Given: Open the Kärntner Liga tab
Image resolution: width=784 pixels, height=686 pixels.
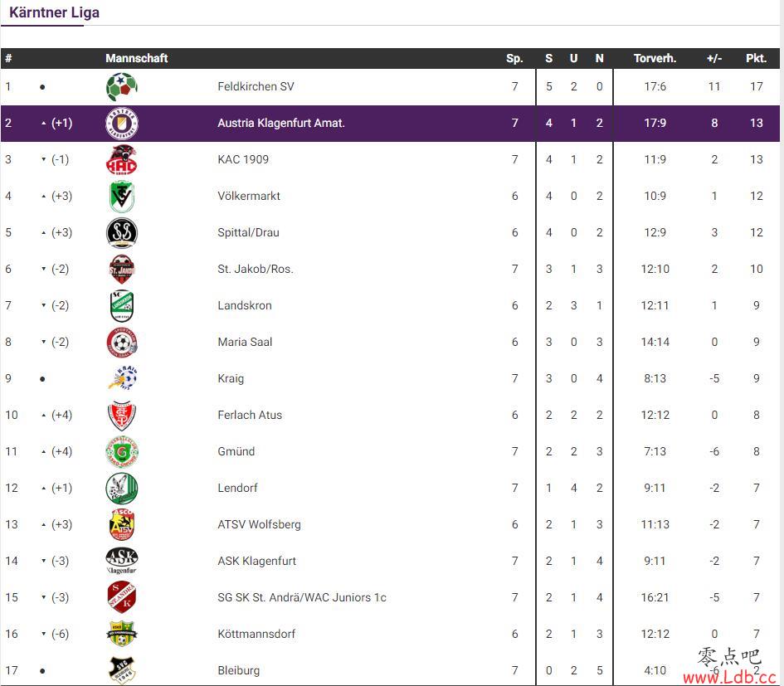Looking at the screenshot, I should 54,12.
